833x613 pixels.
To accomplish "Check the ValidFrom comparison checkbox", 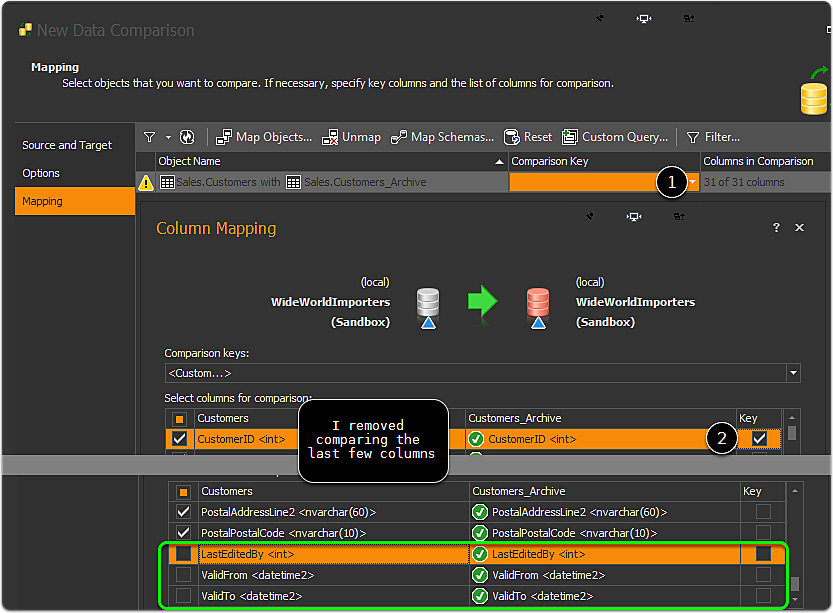I will coord(183,575).
